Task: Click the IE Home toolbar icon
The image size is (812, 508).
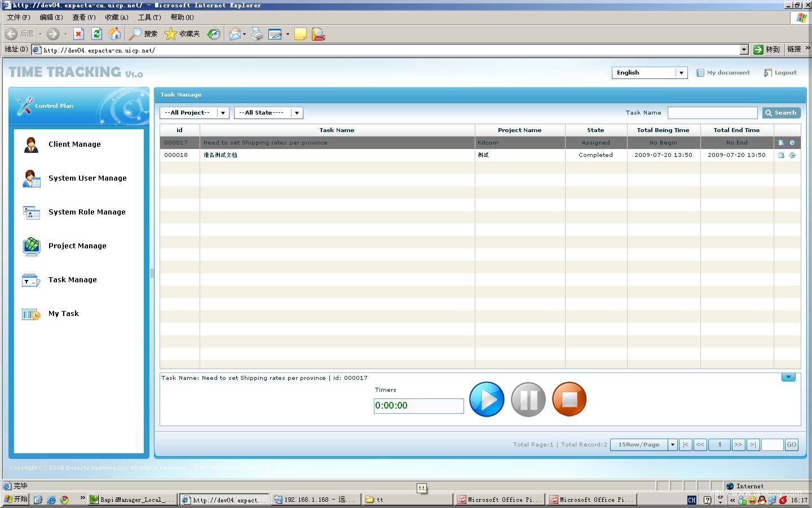Action: click(114, 34)
